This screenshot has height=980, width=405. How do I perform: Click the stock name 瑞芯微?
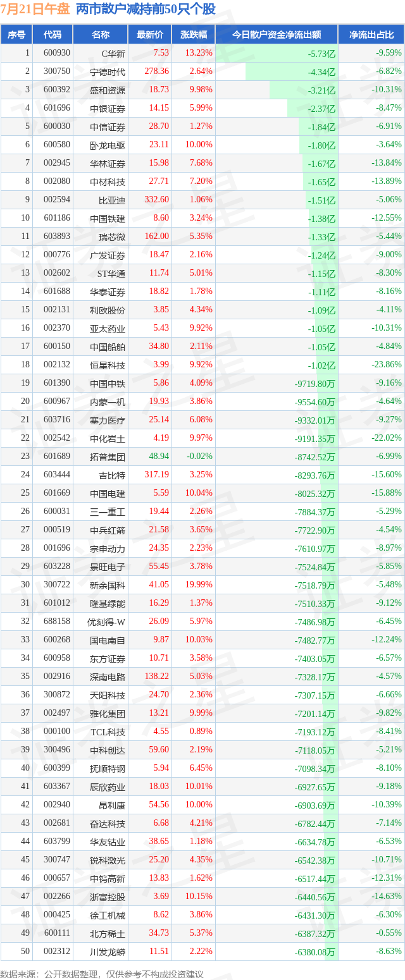coord(112,236)
